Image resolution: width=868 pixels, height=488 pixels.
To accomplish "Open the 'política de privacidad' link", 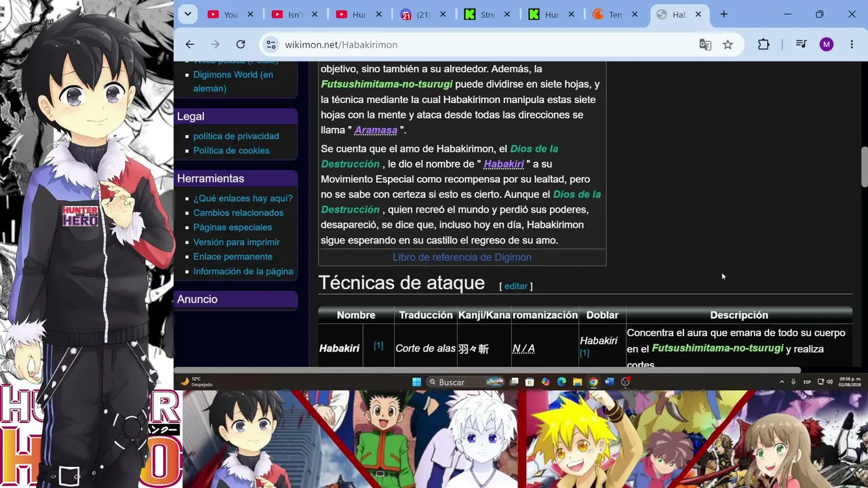I will point(236,136).
